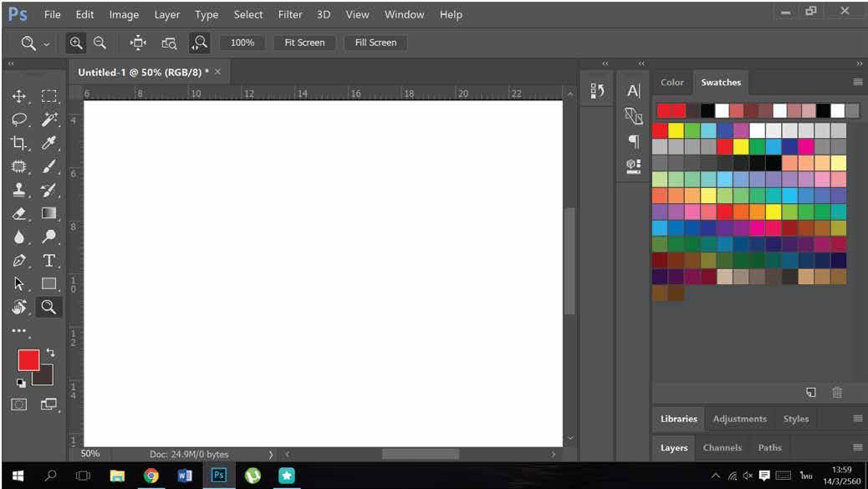Open Libraries panel options menu

click(857, 419)
